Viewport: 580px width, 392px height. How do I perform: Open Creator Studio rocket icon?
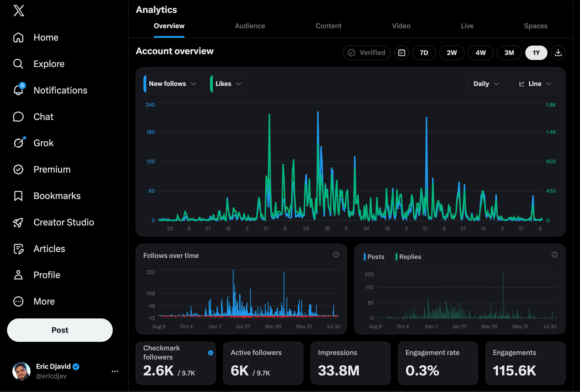point(18,222)
